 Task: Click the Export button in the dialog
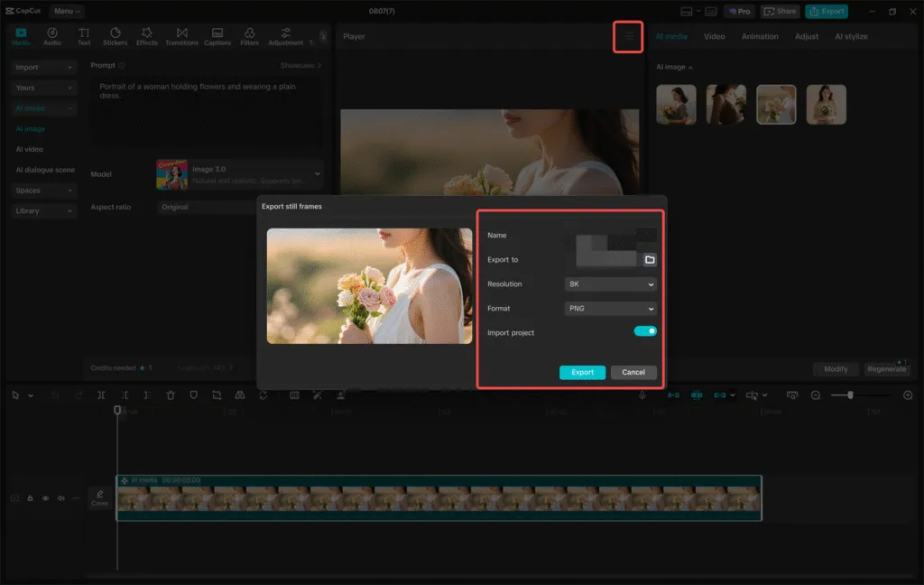tap(582, 372)
